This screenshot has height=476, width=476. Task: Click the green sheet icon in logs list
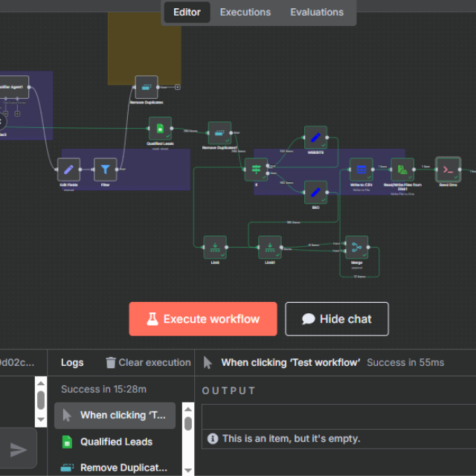pyautogui.click(x=67, y=442)
